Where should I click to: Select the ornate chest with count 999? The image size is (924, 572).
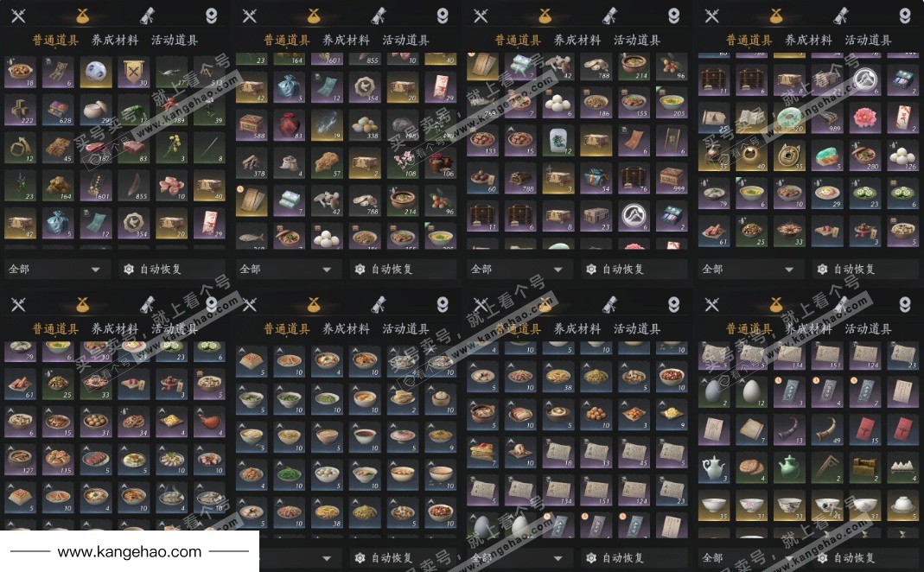click(x=672, y=179)
